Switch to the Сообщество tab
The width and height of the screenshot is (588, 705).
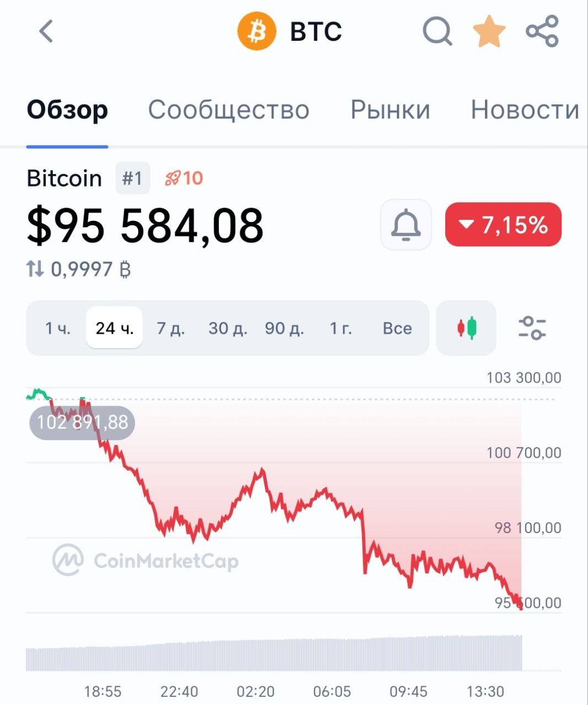(228, 110)
